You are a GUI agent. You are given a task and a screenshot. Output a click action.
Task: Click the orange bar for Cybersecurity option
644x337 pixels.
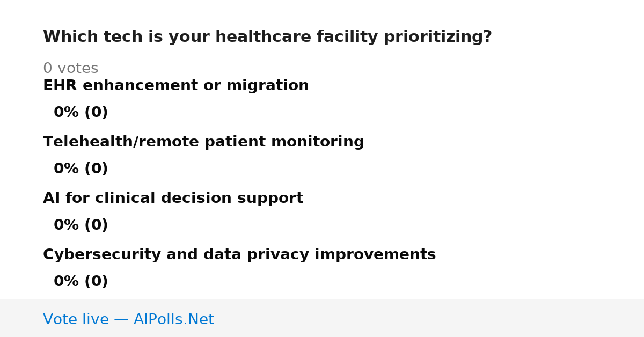point(43,282)
